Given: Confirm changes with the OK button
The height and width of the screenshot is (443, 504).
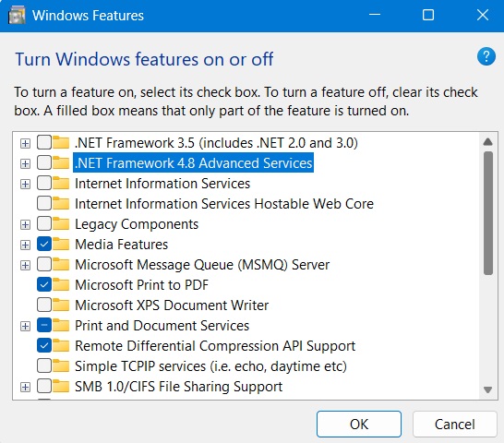Looking at the screenshot, I should [359, 424].
